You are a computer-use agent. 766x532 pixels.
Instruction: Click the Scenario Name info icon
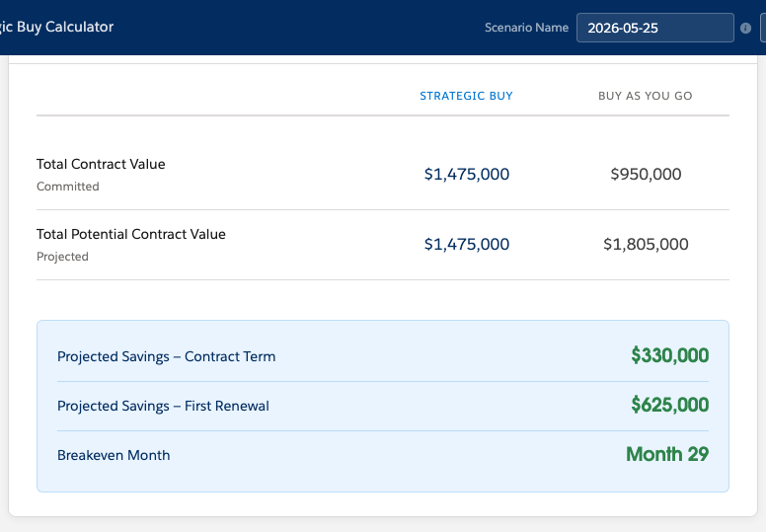click(745, 28)
